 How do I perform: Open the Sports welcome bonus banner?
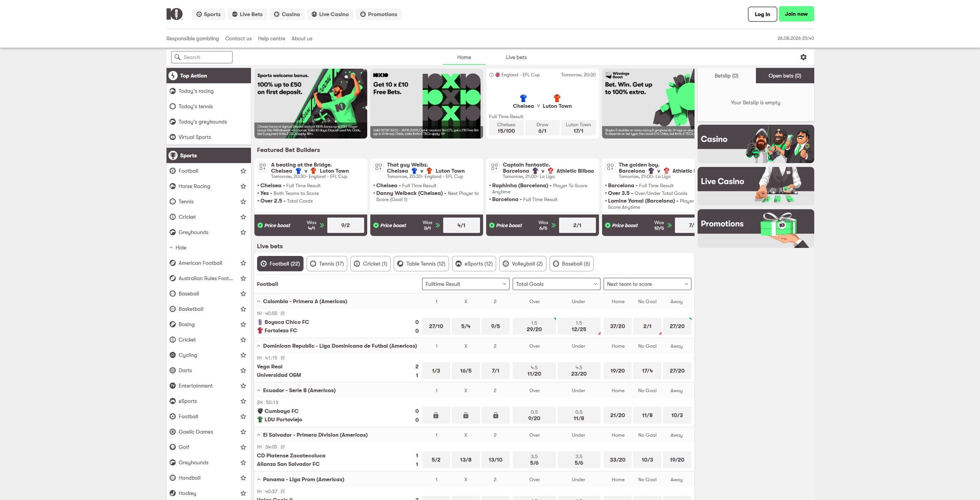pyautogui.click(x=310, y=104)
